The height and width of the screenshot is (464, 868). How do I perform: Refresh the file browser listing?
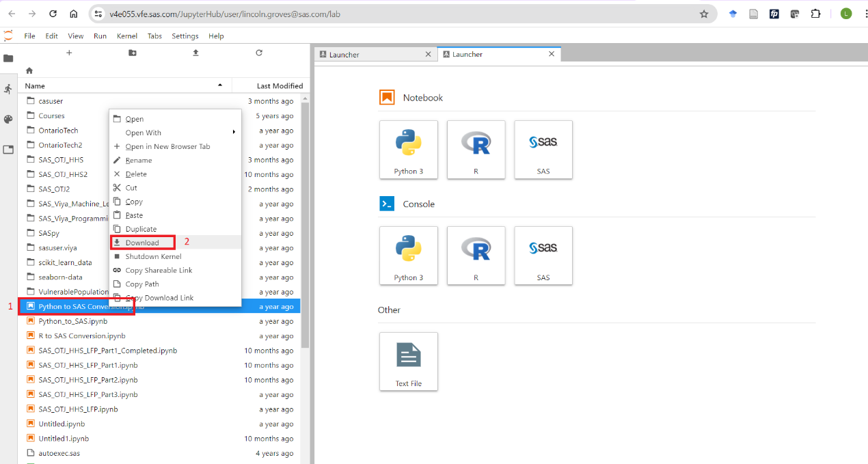[258, 53]
